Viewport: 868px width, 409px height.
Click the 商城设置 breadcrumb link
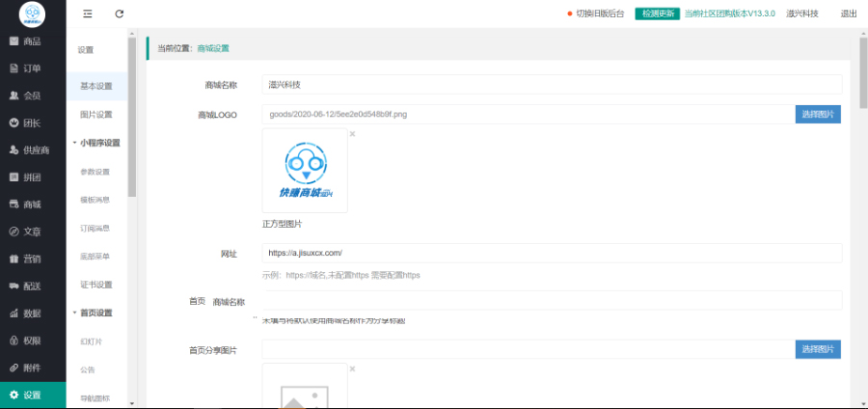coord(213,48)
